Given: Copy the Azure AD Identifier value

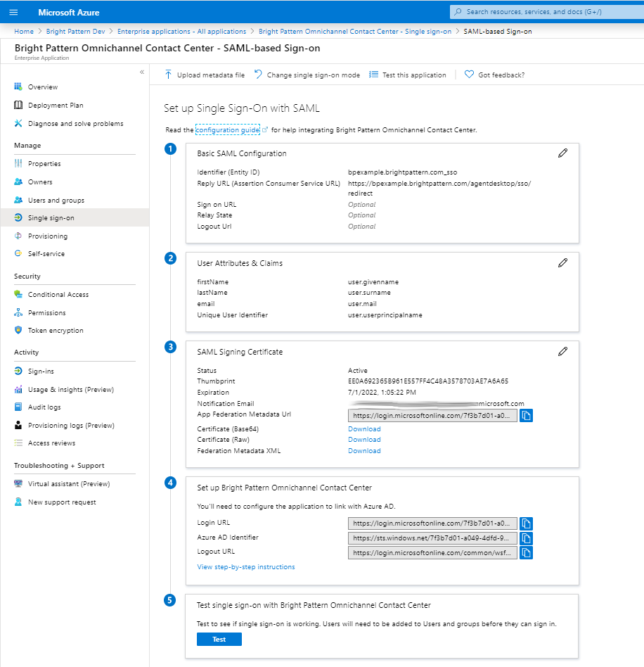Looking at the screenshot, I should 527,538.
